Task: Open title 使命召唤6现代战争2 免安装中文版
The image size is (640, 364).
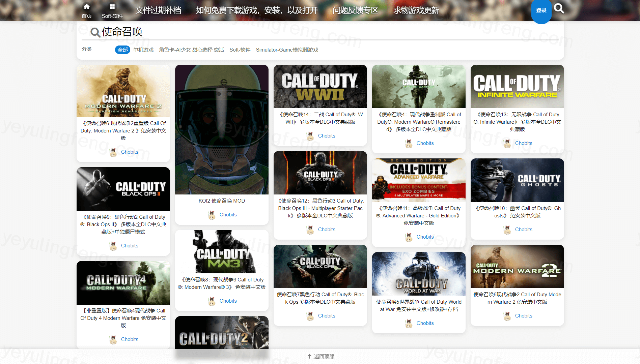Action: pos(518,298)
